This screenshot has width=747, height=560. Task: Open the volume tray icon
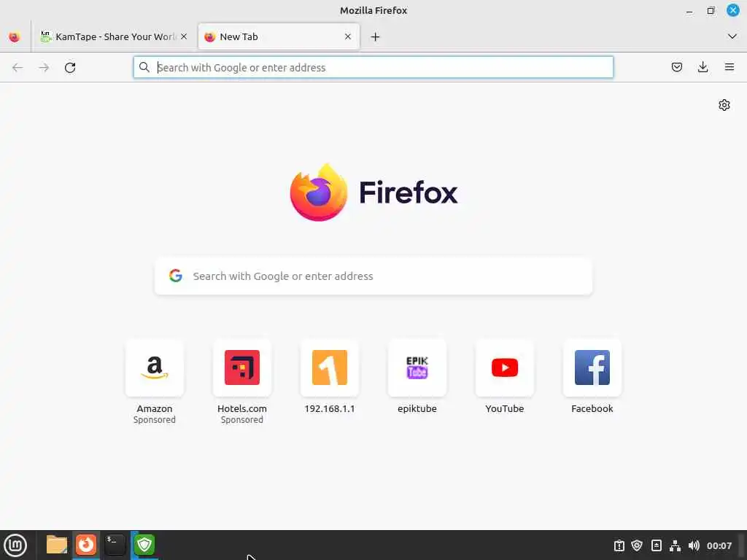[694, 545]
